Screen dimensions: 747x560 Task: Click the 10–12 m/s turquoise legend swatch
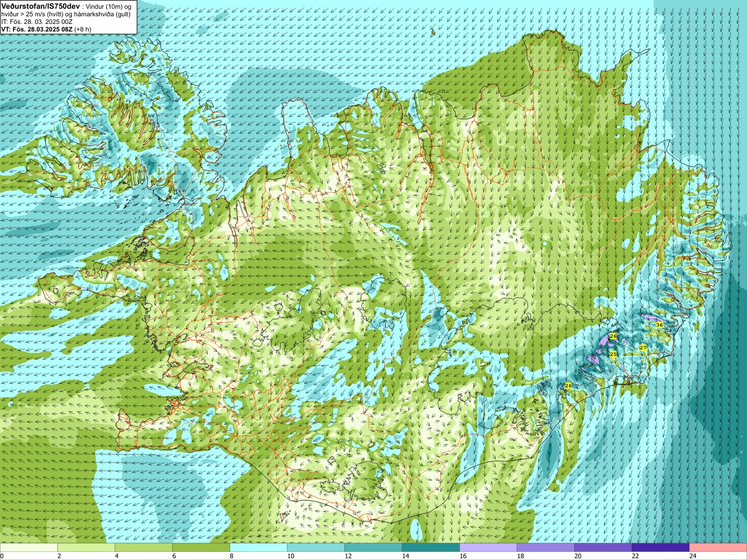point(316,548)
